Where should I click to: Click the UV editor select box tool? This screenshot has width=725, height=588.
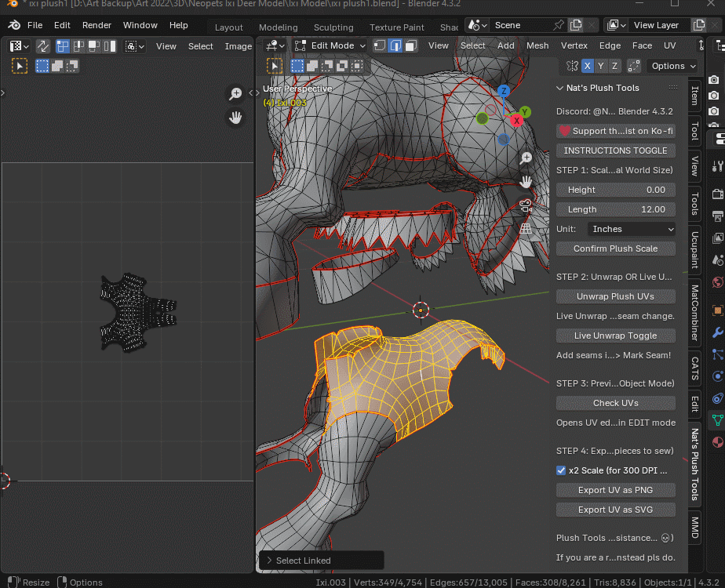click(20, 66)
